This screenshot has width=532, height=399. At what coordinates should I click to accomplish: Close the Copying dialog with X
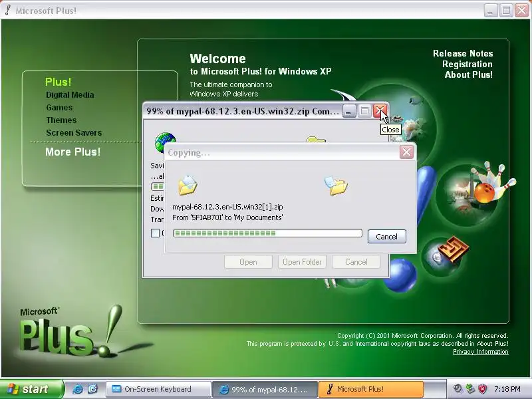coord(406,152)
